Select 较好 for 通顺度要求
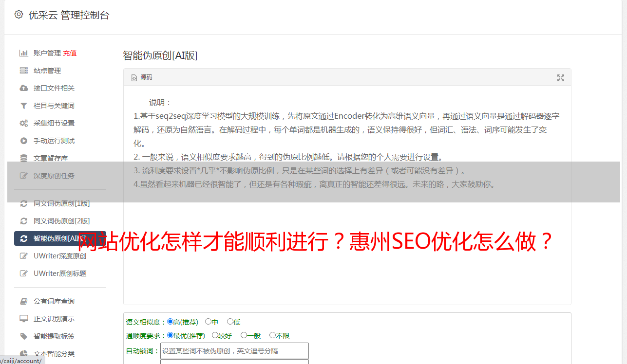 tap(215, 335)
